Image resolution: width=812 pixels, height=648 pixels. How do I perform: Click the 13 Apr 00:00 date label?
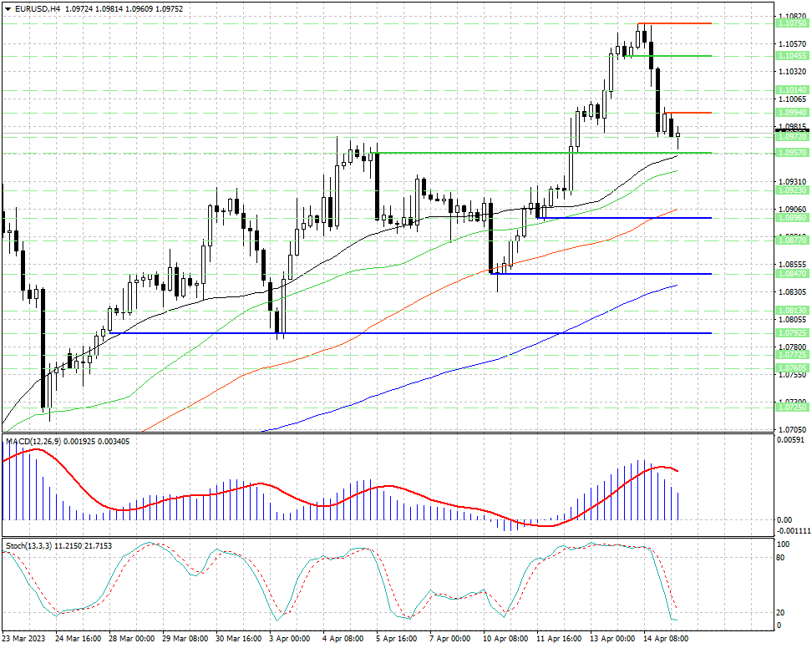[x=612, y=639]
